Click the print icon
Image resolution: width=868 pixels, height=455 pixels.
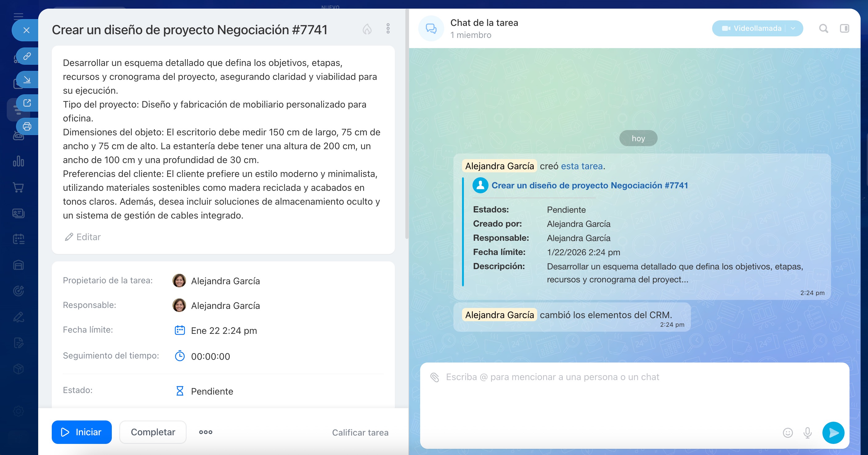pyautogui.click(x=27, y=126)
